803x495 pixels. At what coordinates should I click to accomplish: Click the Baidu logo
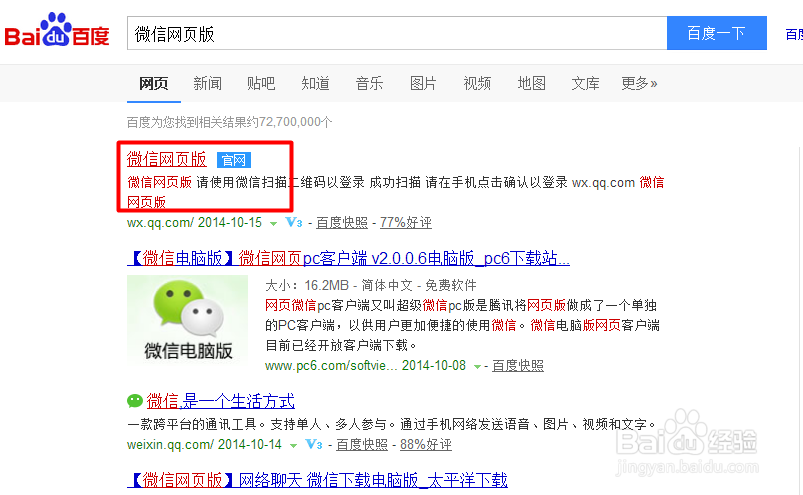tap(57, 30)
